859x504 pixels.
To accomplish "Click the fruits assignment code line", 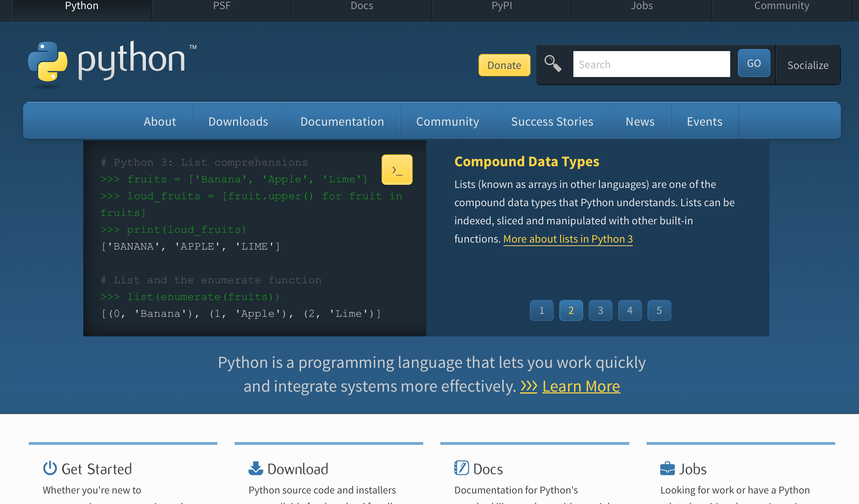I will click(x=234, y=179).
